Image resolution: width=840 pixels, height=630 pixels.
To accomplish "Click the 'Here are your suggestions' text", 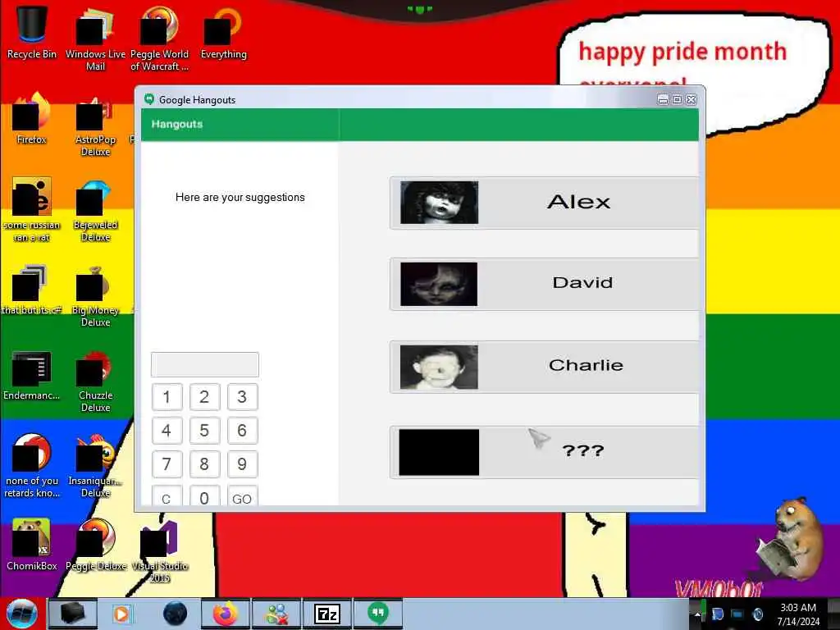I will (240, 197).
